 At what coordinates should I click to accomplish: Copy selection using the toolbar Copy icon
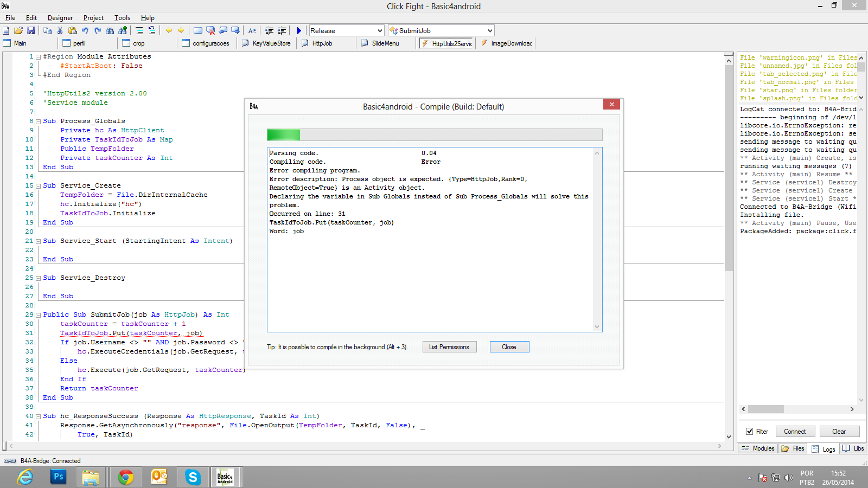tap(48, 31)
